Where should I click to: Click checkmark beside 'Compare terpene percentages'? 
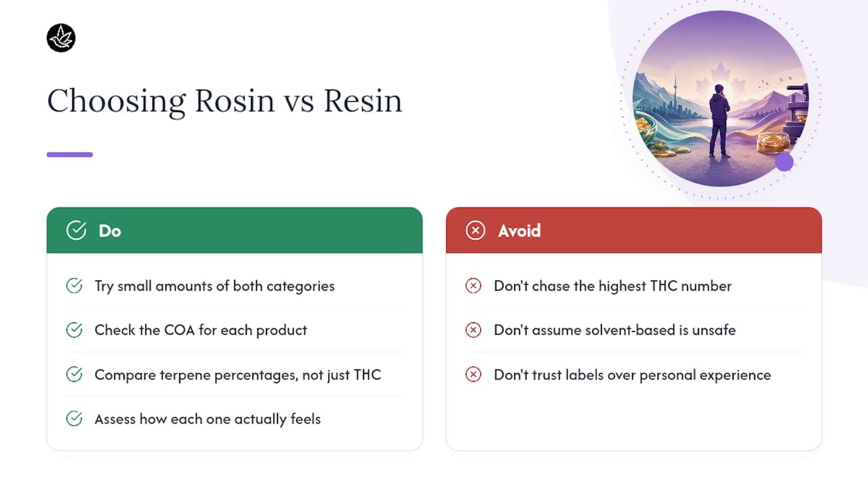click(74, 375)
